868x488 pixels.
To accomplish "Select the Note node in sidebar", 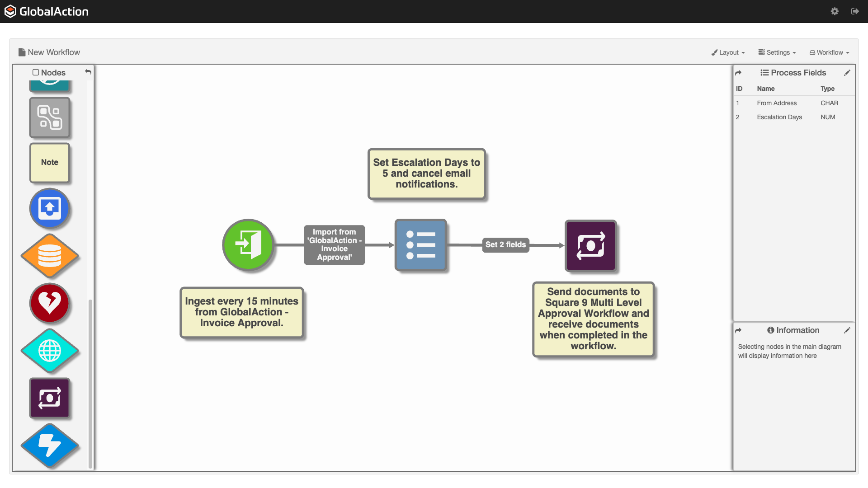I will pos(49,161).
